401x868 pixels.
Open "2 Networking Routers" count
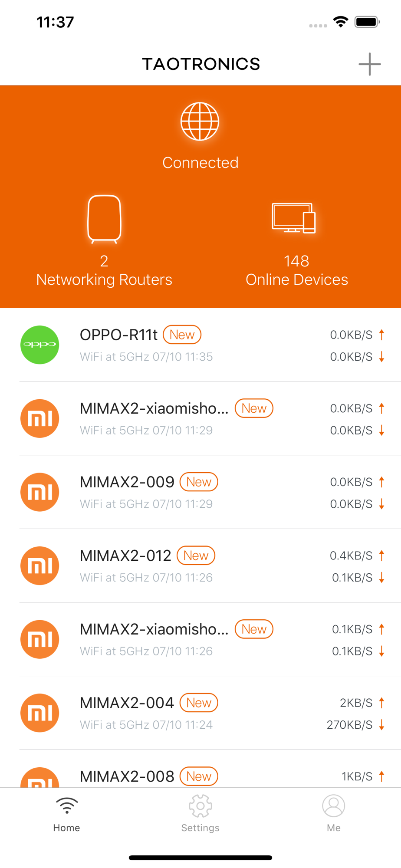click(x=104, y=270)
